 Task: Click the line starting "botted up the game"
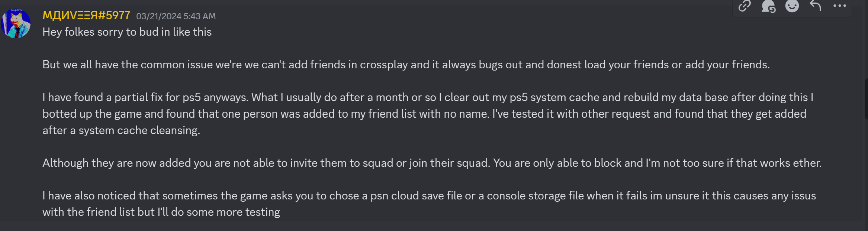[424, 114]
